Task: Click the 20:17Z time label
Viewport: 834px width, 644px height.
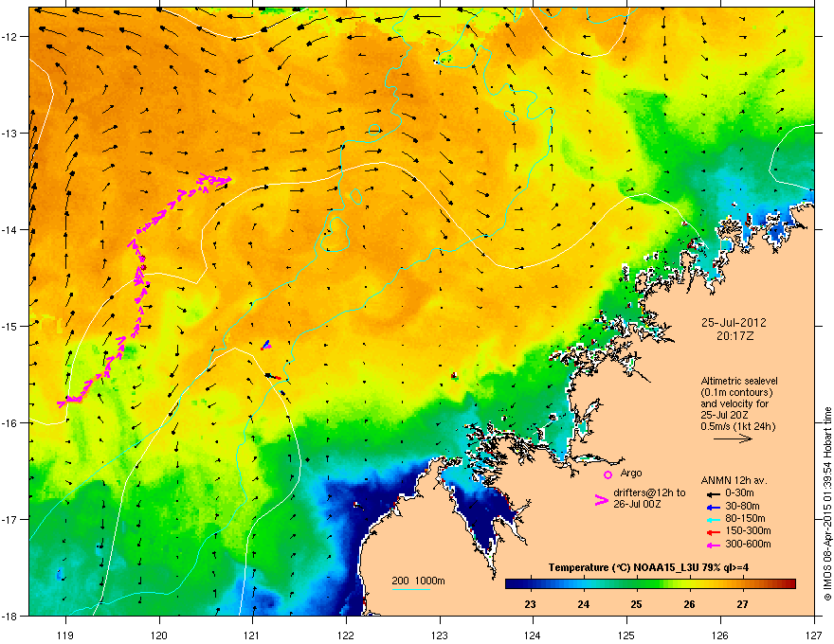Action: (x=734, y=336)
